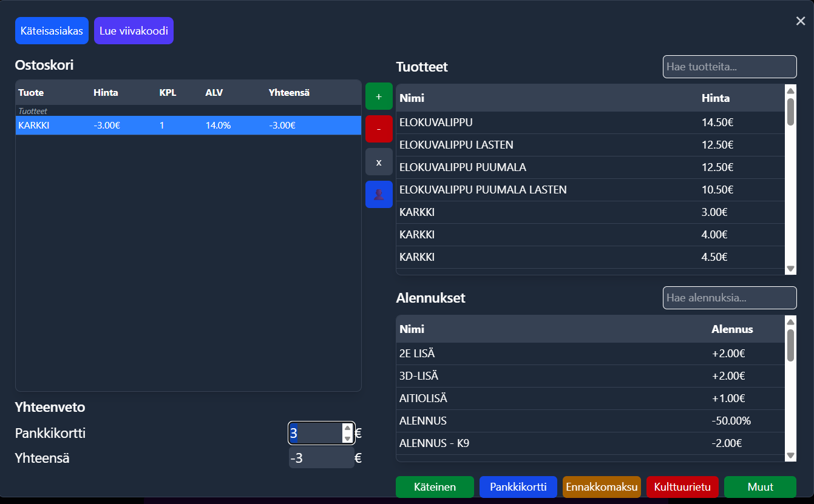The height and width of the screenshot is (504, 814).
Task: Decrease Pankkikortti amount with down stepper arrow
Action: tap(347, 438)
